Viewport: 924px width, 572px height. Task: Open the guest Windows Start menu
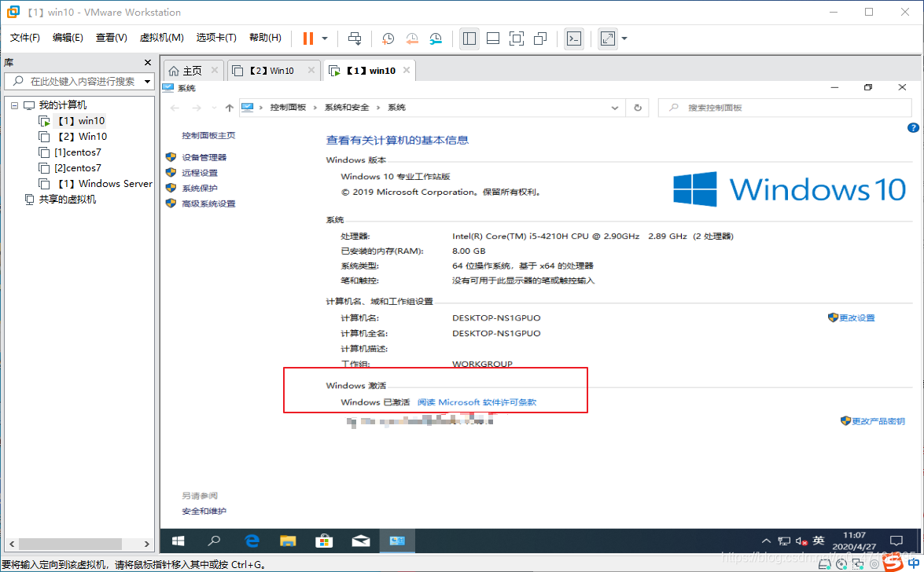point(178,541)
